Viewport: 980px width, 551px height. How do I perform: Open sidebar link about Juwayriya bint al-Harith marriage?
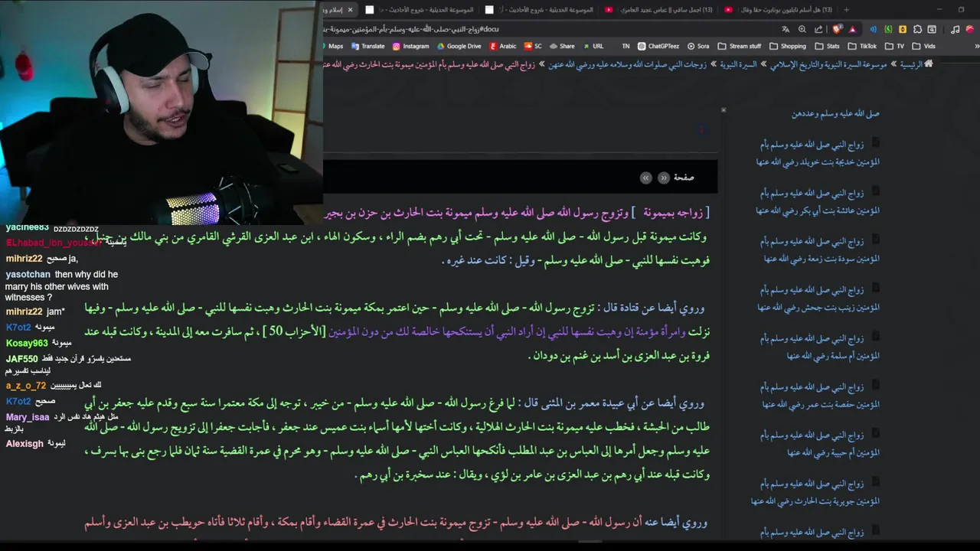[815, 492]
